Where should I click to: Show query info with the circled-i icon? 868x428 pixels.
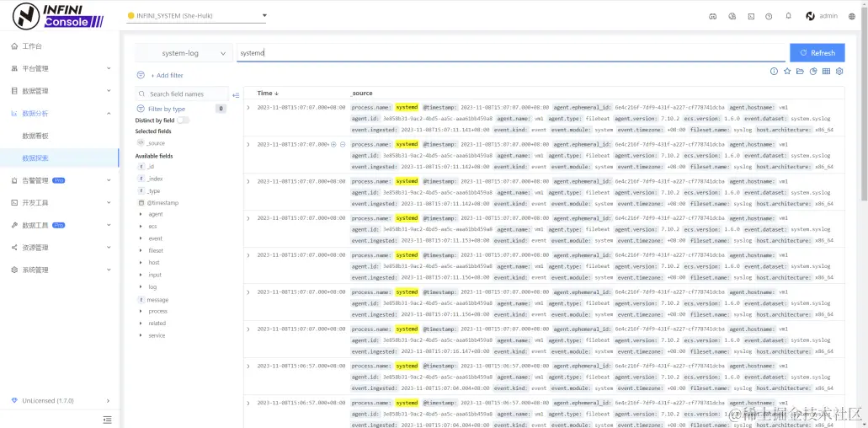pyautogui.click(x=774, y=72)
